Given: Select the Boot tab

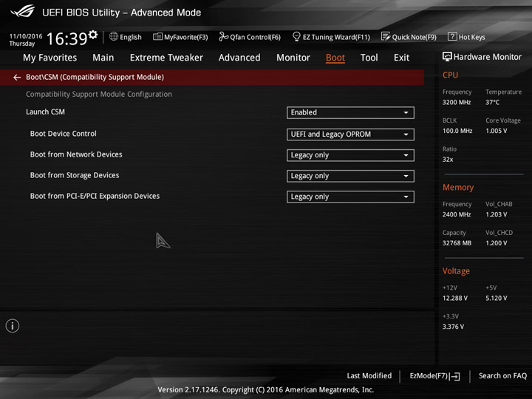Looking at the screenshot, I should point(335,58).
